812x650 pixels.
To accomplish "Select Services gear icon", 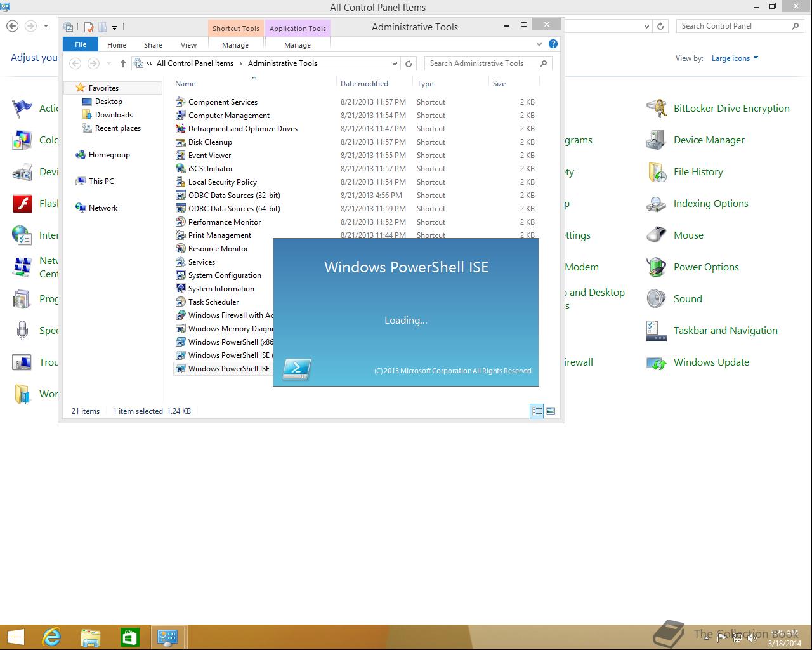I will coord(181,262).
